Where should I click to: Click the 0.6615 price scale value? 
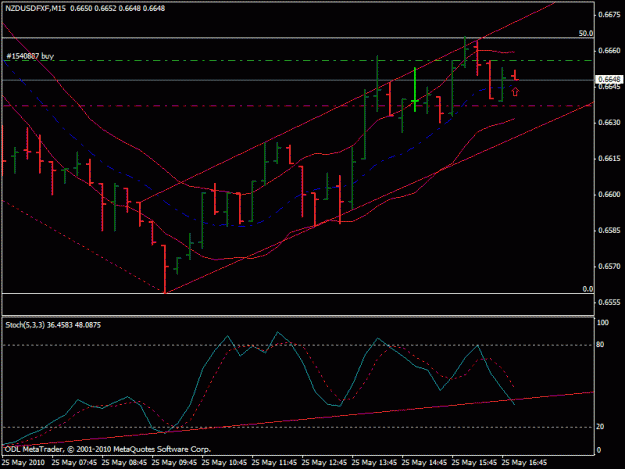click(609, 159)
